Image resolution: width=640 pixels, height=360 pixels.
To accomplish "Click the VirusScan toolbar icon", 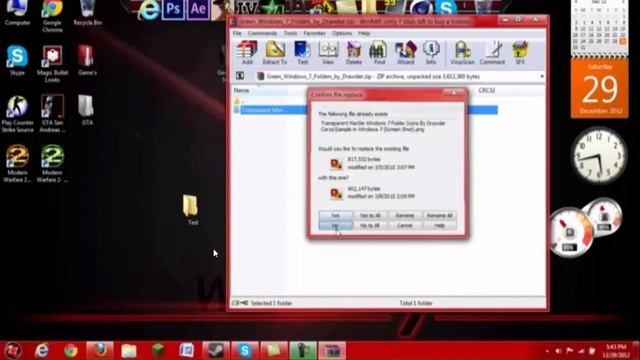I will point(462,53).
